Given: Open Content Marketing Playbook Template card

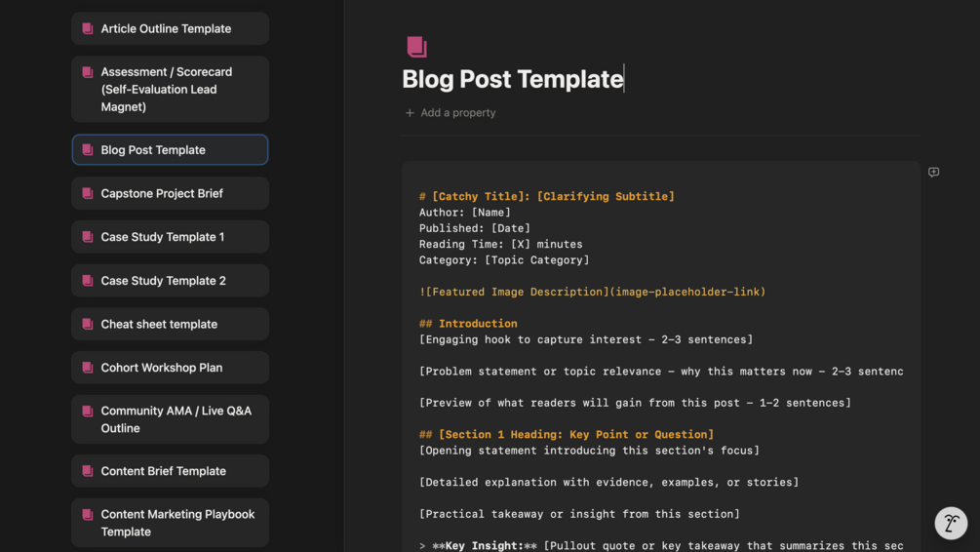Looking at the screenshot, I should (170, 523).
